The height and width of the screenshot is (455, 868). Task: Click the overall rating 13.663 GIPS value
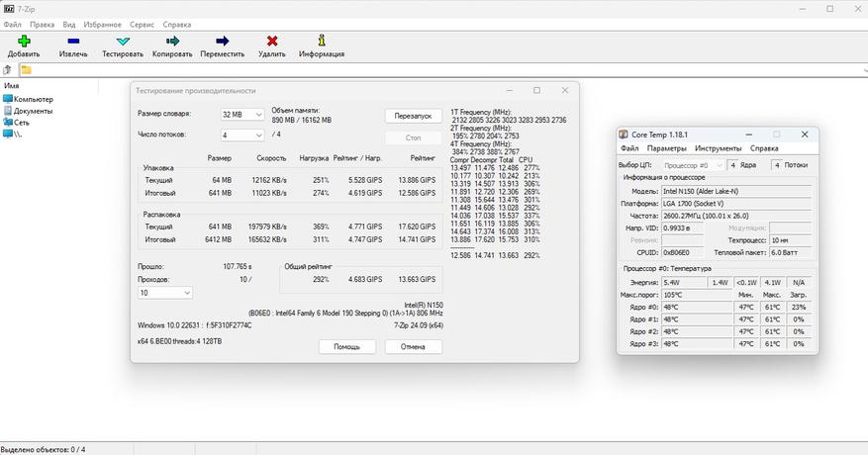click(417, 280)
